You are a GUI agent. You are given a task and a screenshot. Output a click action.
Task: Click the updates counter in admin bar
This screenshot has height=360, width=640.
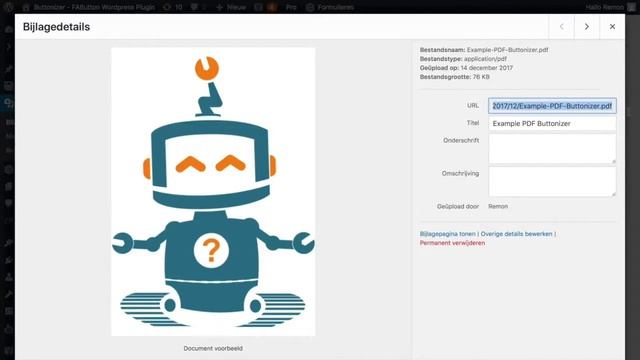[x=173, y=7]
